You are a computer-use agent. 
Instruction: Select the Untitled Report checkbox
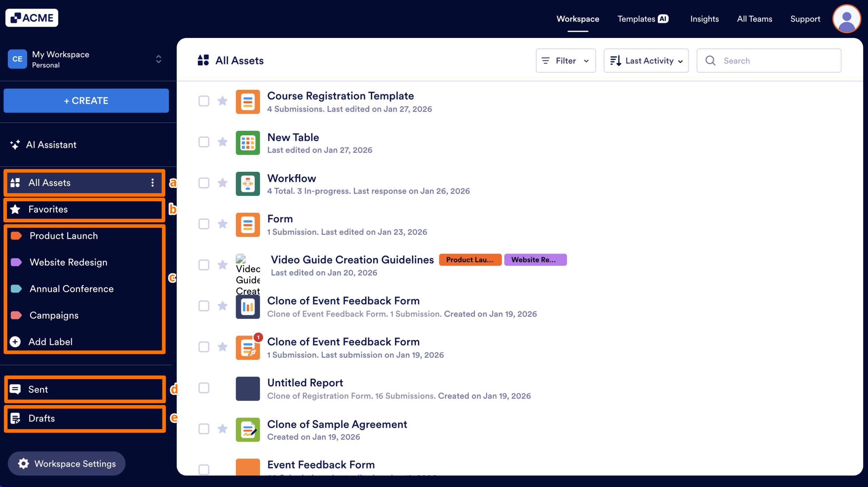pyautogui.click(x=204, y=388)
